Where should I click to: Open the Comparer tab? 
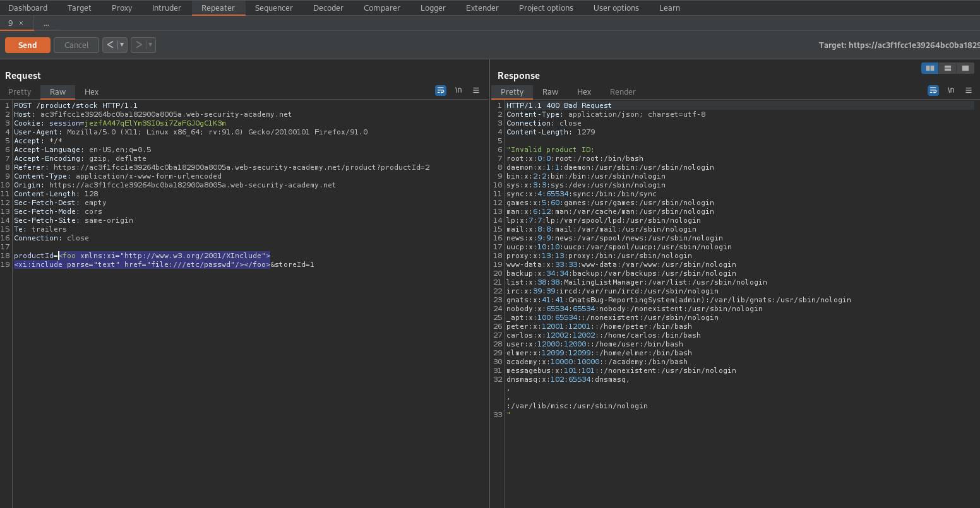(x=382, y=8)
